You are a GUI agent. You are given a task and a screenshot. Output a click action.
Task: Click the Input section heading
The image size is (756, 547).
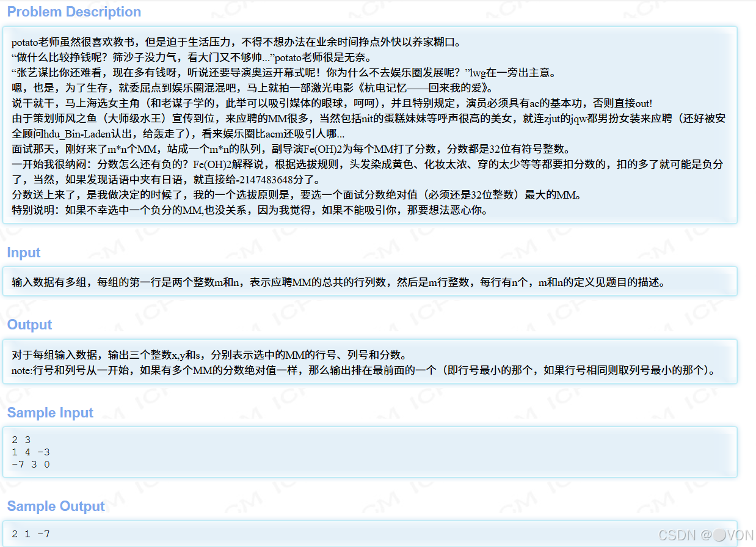[24, 252]
